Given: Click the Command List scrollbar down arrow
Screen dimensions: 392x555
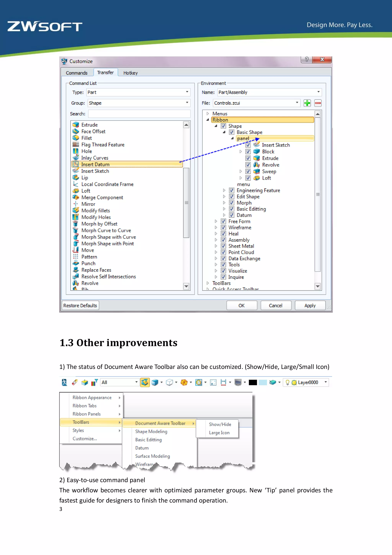Looking at the screenshot, I should tap(186, 286).
